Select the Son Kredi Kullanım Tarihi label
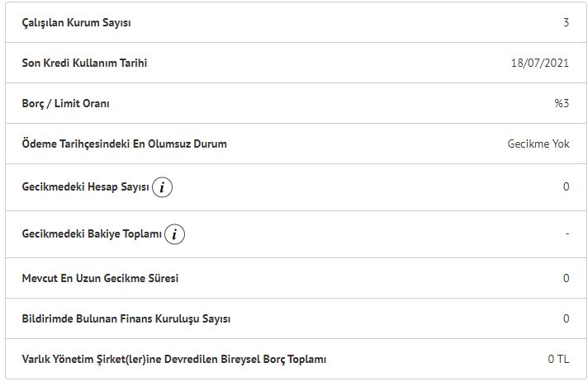This screenshot has width=588, height=391. pos(84,63)
